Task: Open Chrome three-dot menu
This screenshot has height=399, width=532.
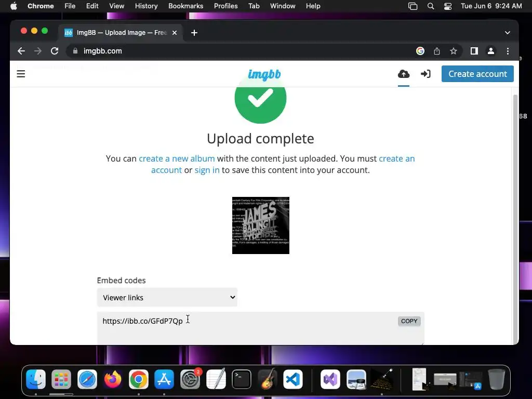Action: click(x=508, y=51)
